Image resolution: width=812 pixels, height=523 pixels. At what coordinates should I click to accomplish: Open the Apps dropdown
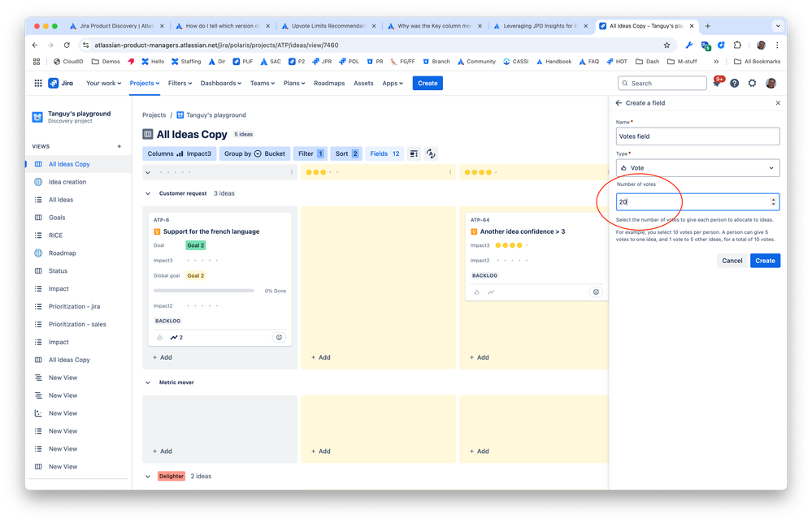pyautogui.click(x=393, y=84)
